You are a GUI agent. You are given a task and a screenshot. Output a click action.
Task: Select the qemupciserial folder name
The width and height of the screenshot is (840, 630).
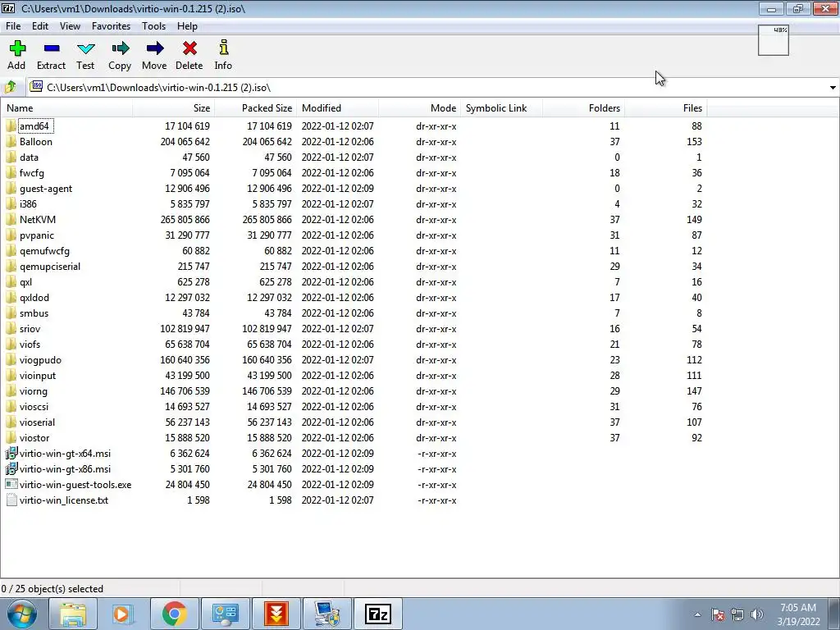[50, 267]
